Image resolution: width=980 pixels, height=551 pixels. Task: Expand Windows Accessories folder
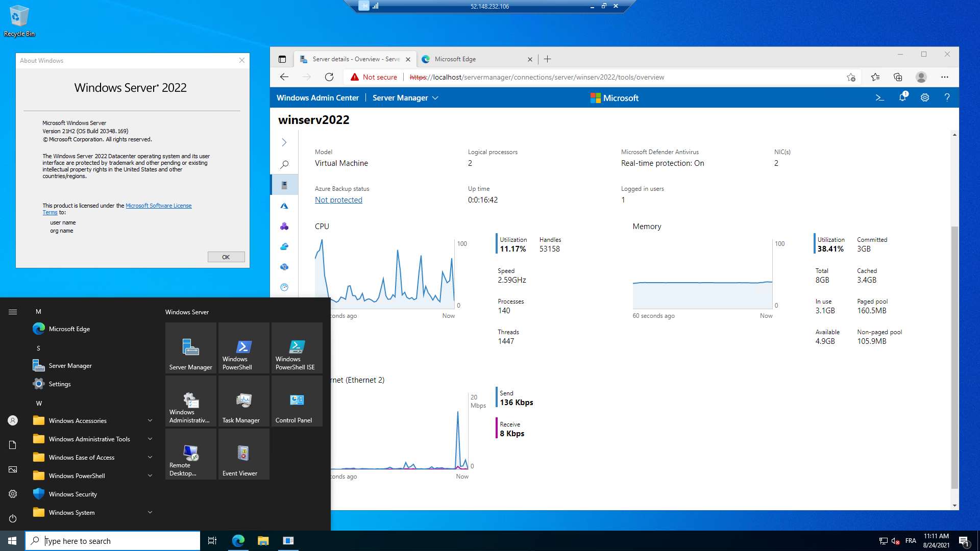pyautogui.click(x=93, y=421)
